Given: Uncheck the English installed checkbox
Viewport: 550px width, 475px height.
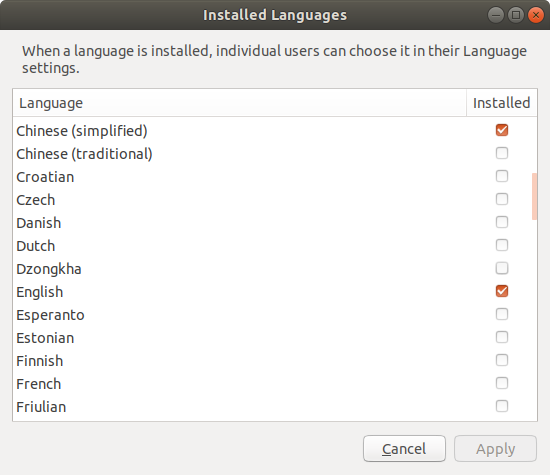Looking at the screenshot, I should pos(502,291).
